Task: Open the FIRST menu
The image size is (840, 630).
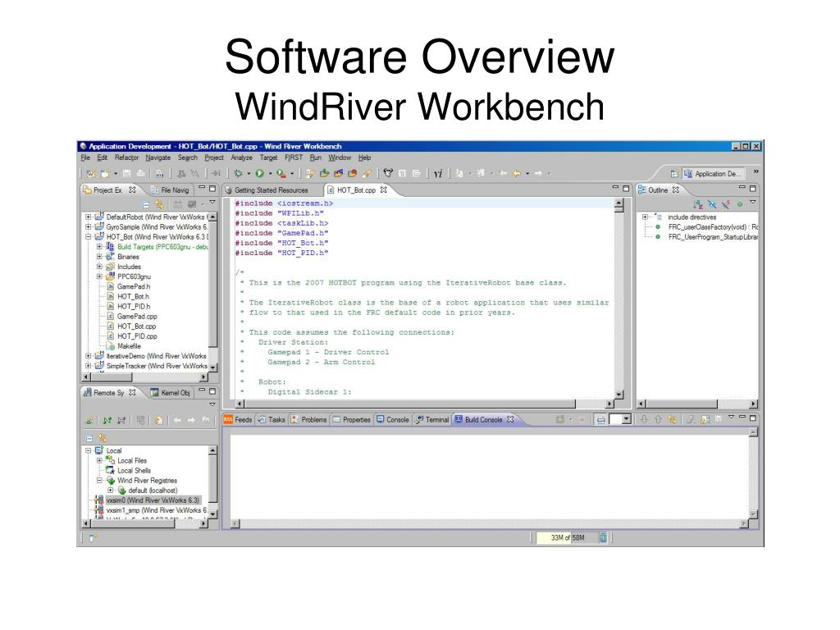Action: coord(294,157)
